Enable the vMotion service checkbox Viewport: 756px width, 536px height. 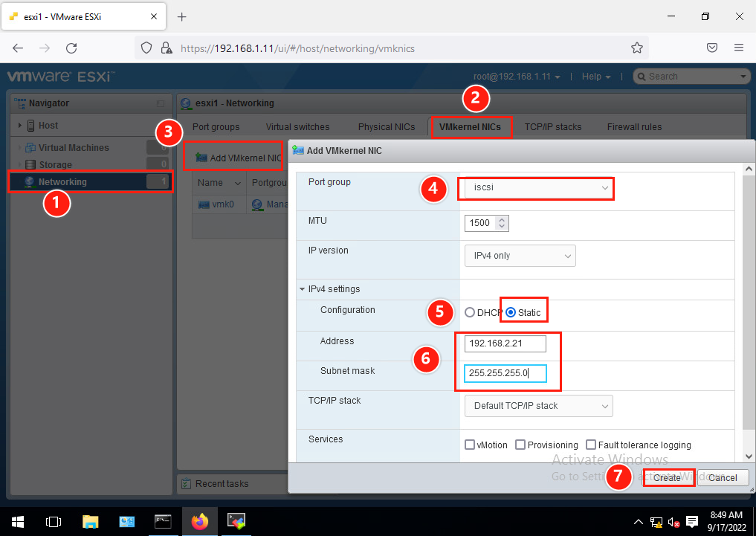(x=469, y=445)
